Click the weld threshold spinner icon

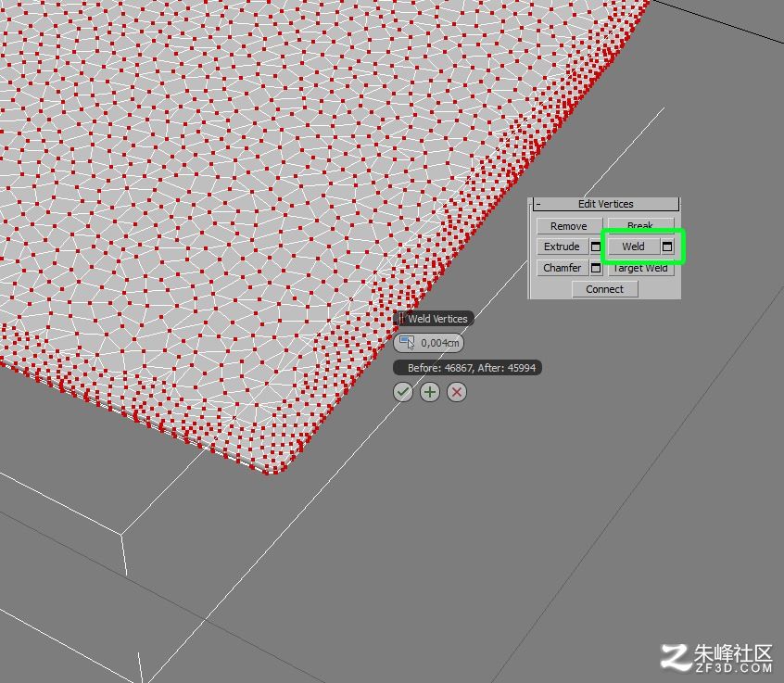[408, 343]
